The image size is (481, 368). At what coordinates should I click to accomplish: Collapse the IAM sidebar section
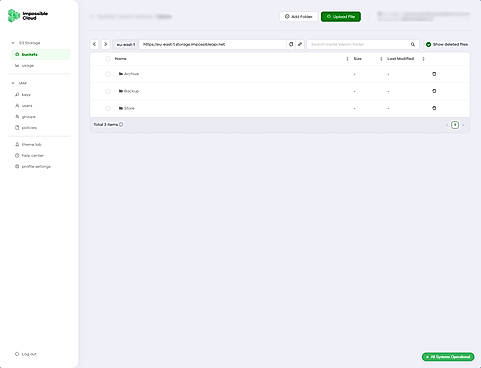(x=13, y=83)
